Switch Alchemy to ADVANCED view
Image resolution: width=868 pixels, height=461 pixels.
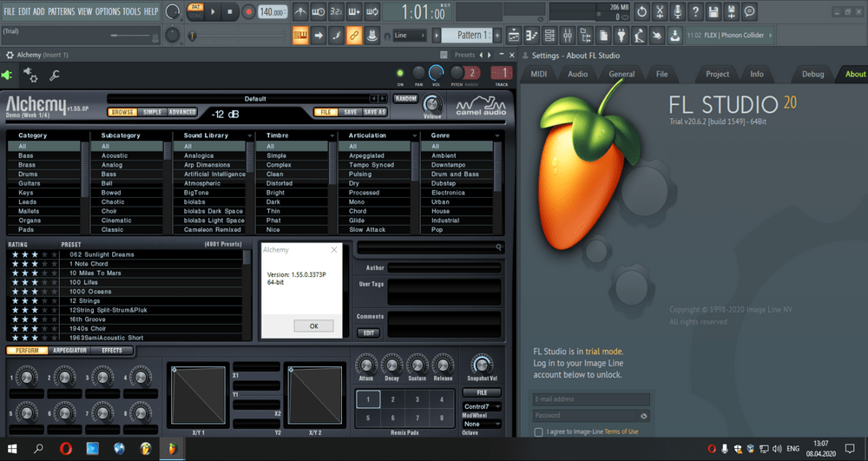[181, 112]
